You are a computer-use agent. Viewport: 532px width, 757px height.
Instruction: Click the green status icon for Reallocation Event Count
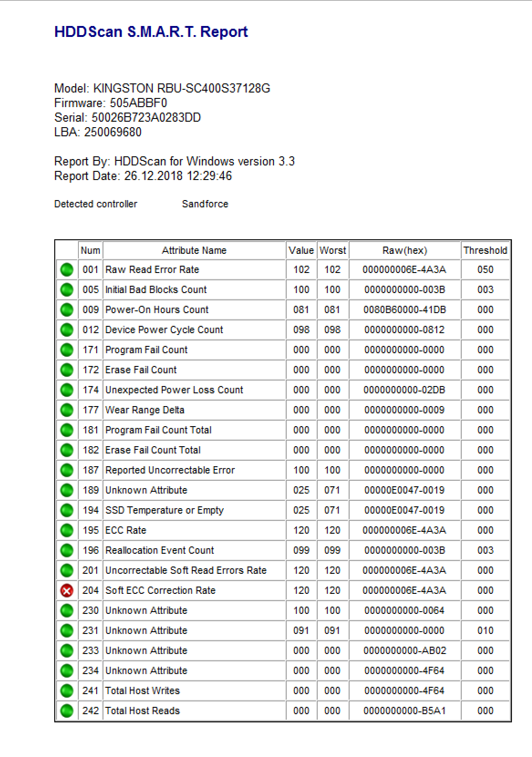click(67, 551)
